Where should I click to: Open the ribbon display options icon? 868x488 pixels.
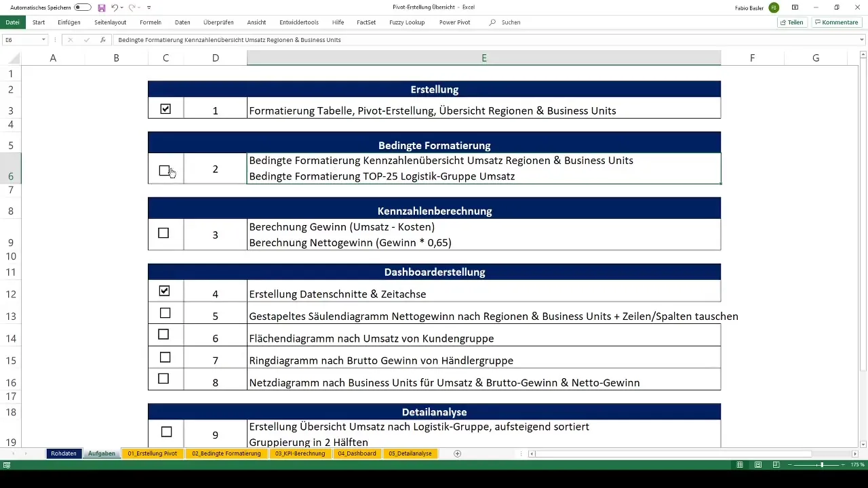795,7
